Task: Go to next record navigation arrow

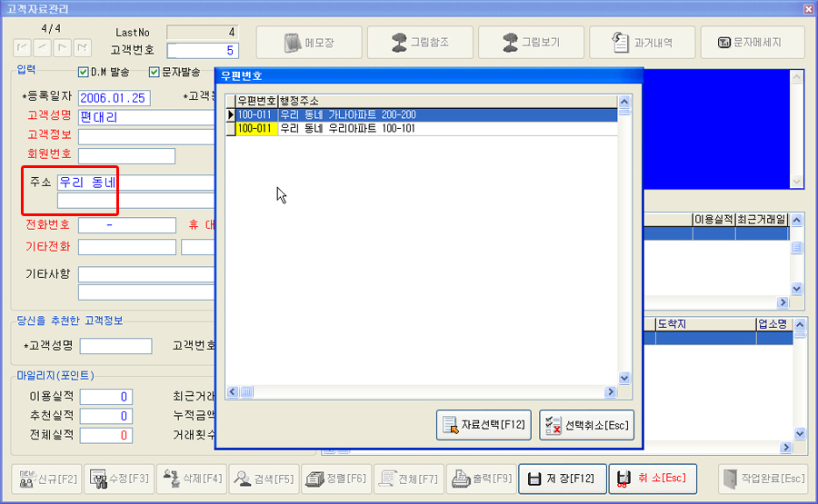Action: tap(62, 47)
